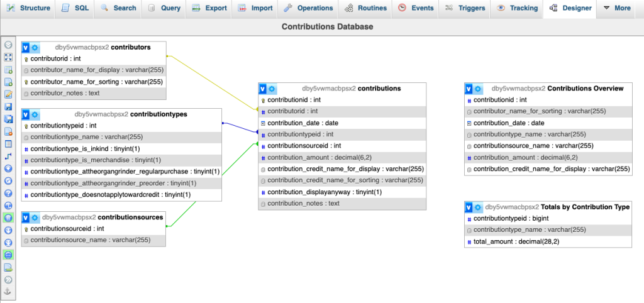This screenshot has height=303, width=644.
Task: Click the Save page icon
Action: tap(8, 107)
